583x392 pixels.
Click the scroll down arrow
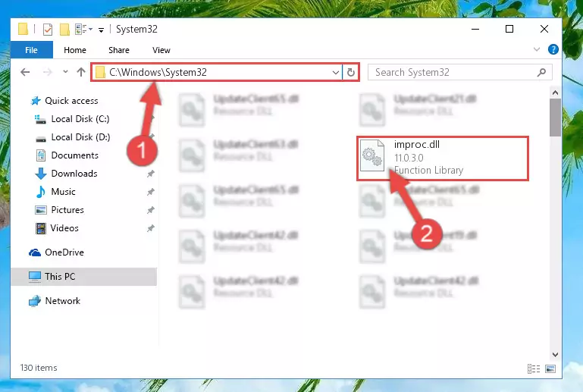pos(555,354)
